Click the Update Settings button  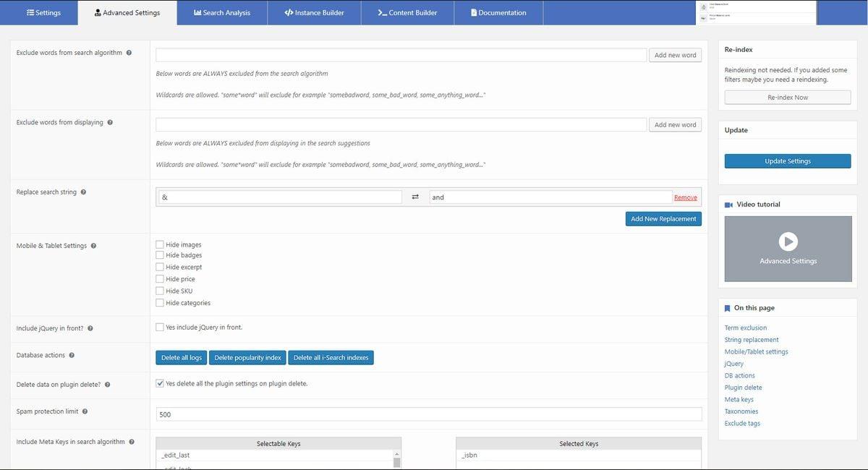click(788, 161)
